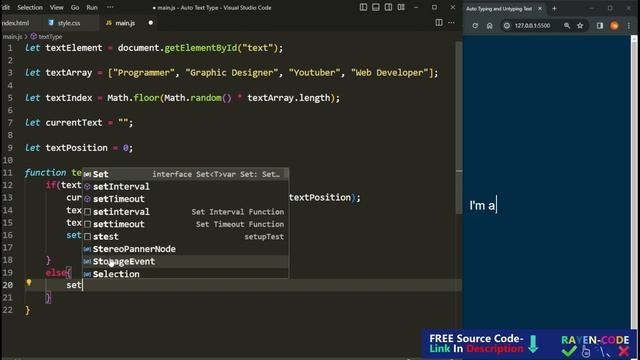Choose Selection suggestion in autocomplete
The image size is (640, 360).
(x=186, y=274)
